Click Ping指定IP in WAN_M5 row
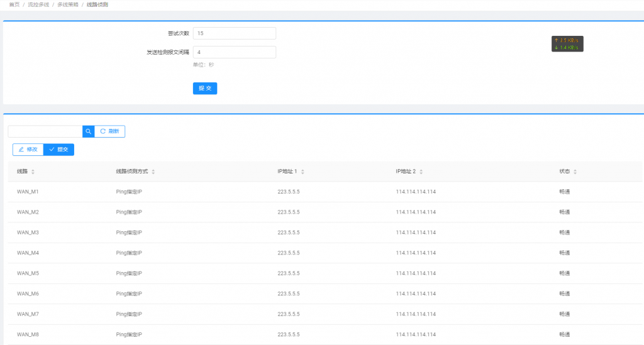The width and height of the screenshot is (644, 345). 129,273
